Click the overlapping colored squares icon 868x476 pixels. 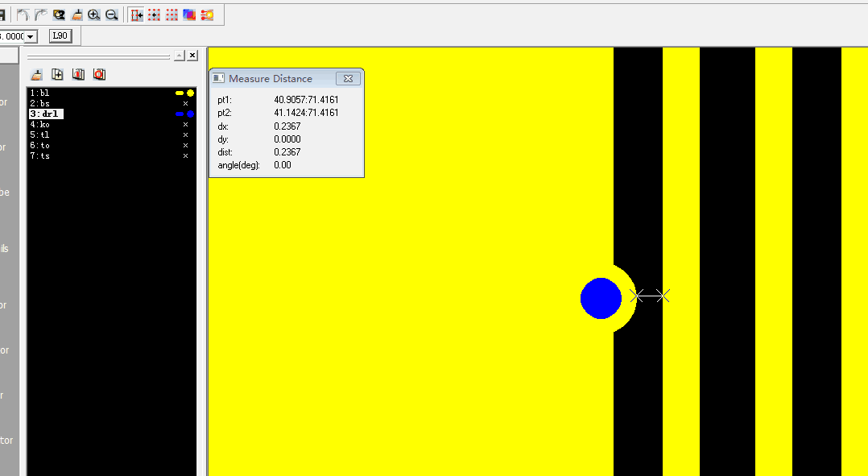[x=189, y=15]
